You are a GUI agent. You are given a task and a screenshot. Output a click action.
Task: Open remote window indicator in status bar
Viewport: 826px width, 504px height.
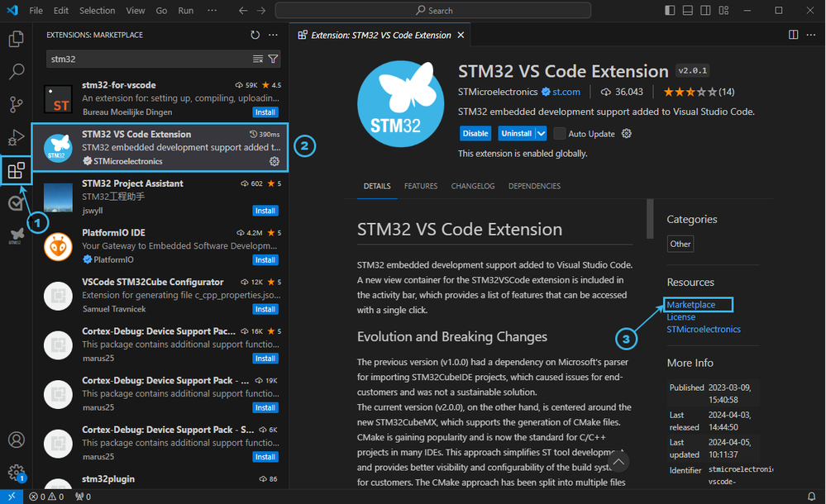(12, 497)
